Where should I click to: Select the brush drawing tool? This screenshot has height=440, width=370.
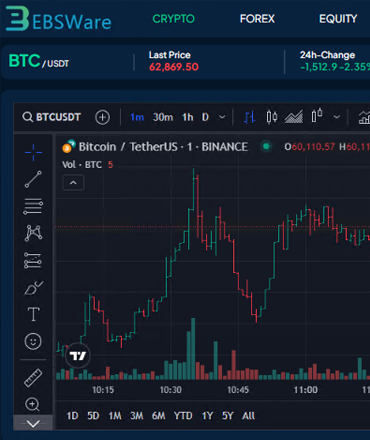pyautogui.click(x=33, y=288)
